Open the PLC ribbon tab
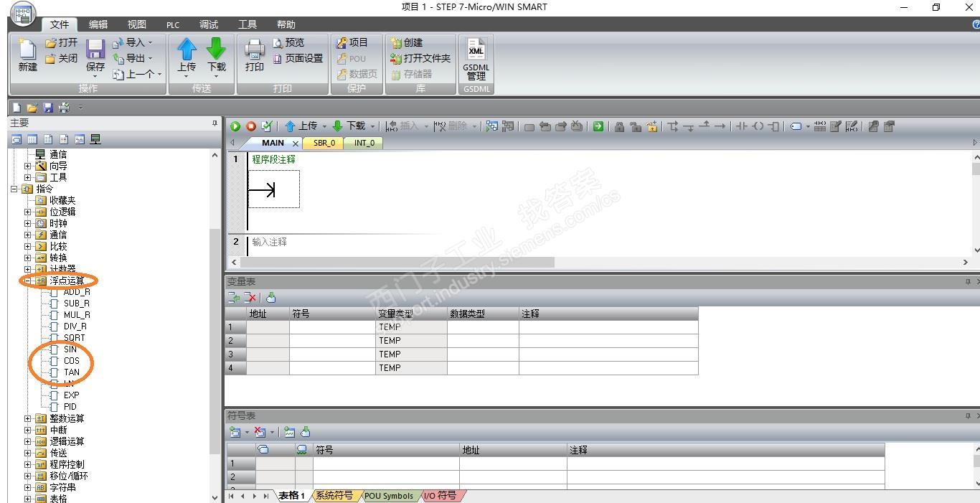The image size is (980, 503). tap(173, 24)
